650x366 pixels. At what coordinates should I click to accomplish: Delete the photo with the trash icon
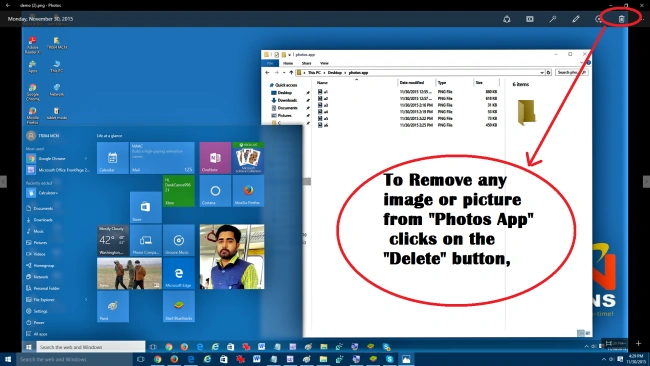point(621,19)
